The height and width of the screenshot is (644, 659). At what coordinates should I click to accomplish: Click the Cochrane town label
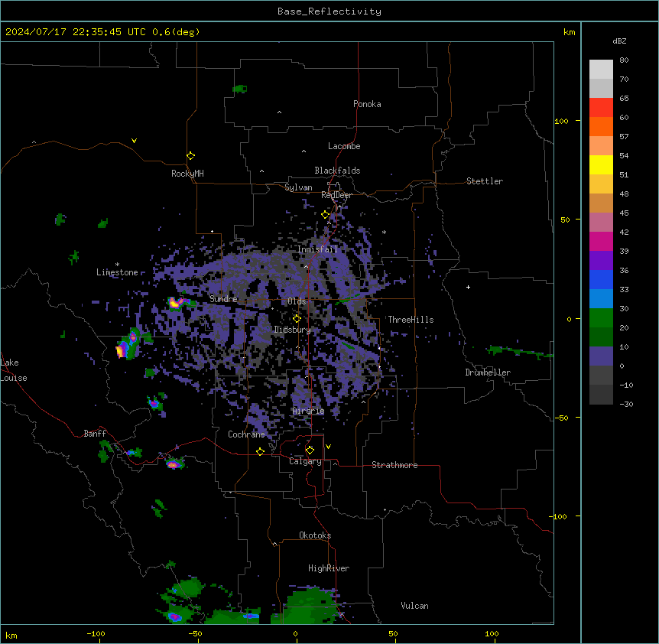pyautogui.click(x=246, y=434)
